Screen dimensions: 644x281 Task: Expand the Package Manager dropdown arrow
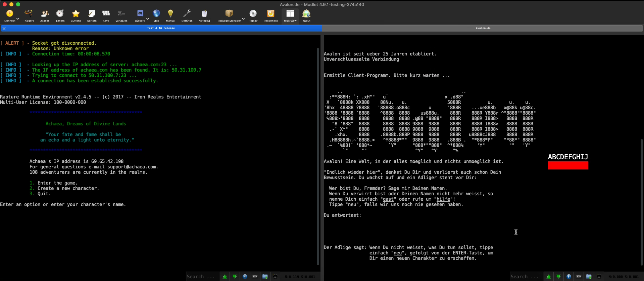[243, 19]
